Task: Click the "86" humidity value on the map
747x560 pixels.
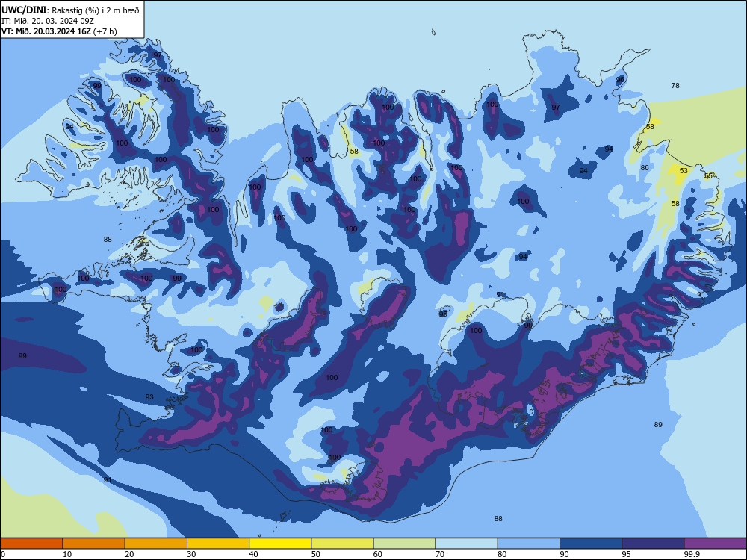Action: [x=645, y=167]
